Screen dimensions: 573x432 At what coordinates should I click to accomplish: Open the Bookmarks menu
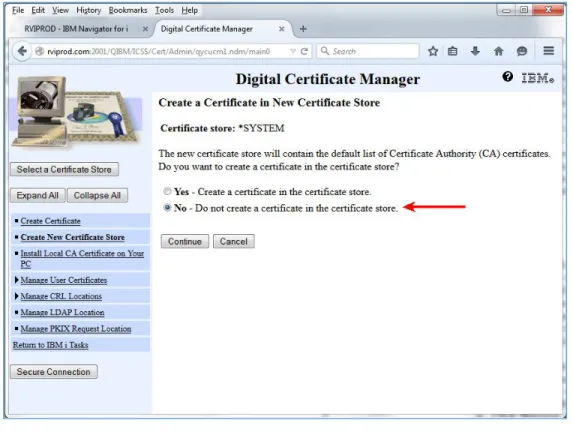(x=128, y=10)
